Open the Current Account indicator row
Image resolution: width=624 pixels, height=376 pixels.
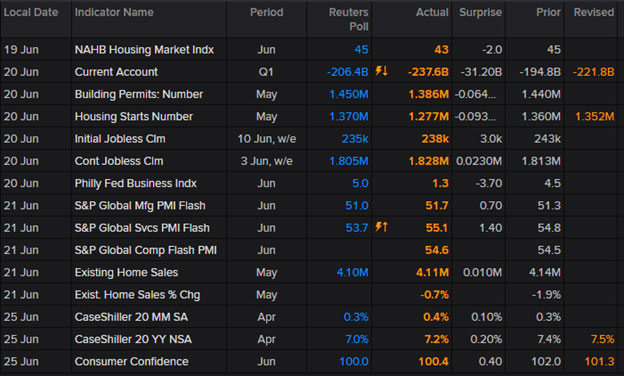click(x=312, y=72)
